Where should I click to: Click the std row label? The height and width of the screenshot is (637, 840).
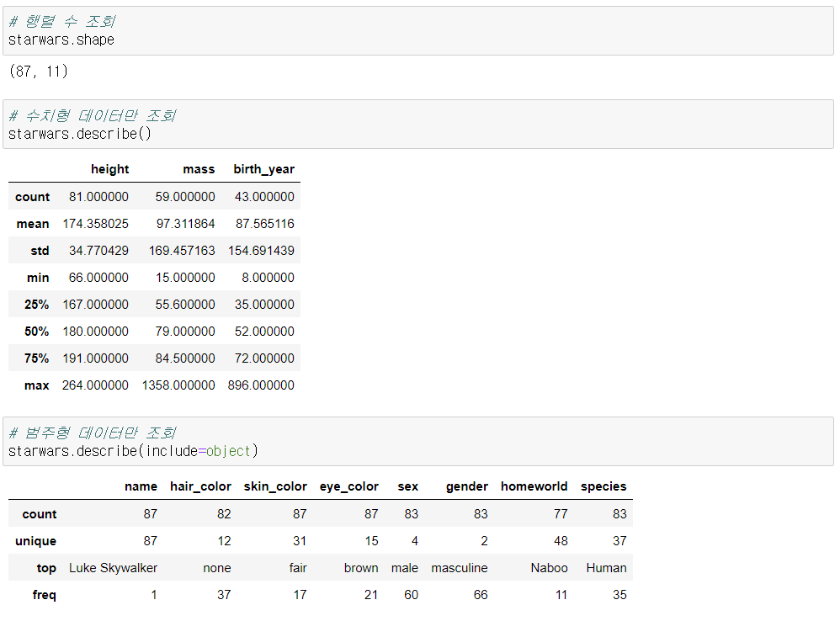(x=40, y=251)
